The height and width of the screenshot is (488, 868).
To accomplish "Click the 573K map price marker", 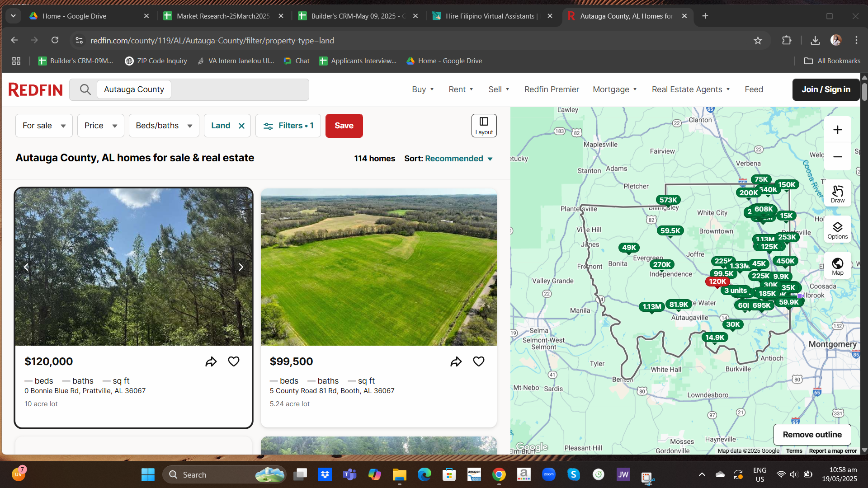I will point(668,200).
